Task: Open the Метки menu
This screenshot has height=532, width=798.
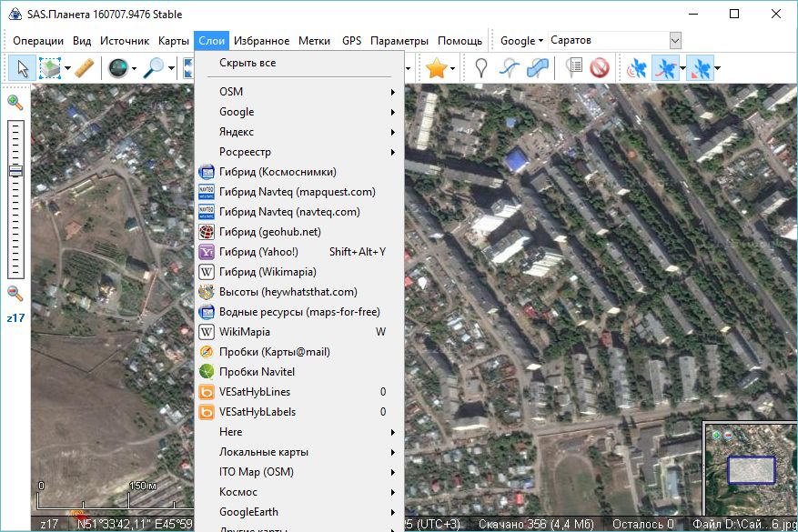Action: [x=314, y=41]
